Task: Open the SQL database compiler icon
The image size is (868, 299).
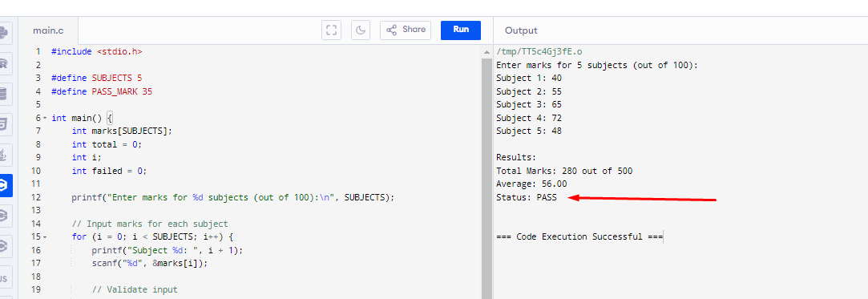Action: 4,94
